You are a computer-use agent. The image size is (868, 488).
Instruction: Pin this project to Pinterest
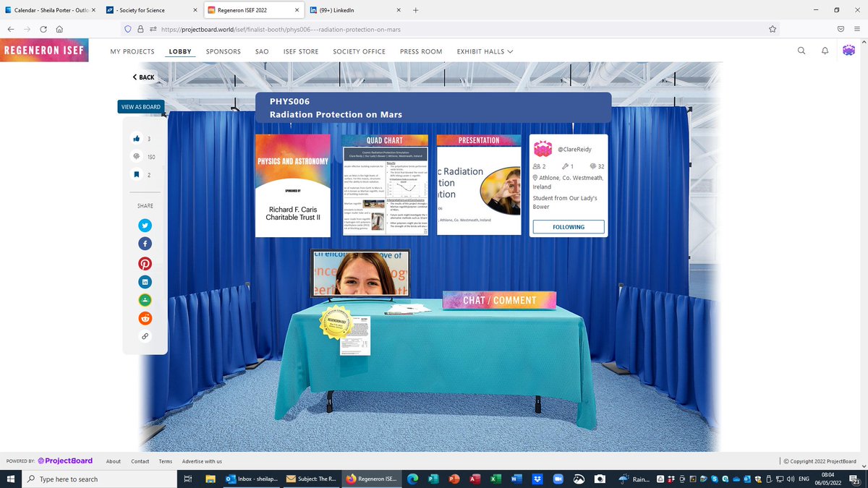click(145, 262)
